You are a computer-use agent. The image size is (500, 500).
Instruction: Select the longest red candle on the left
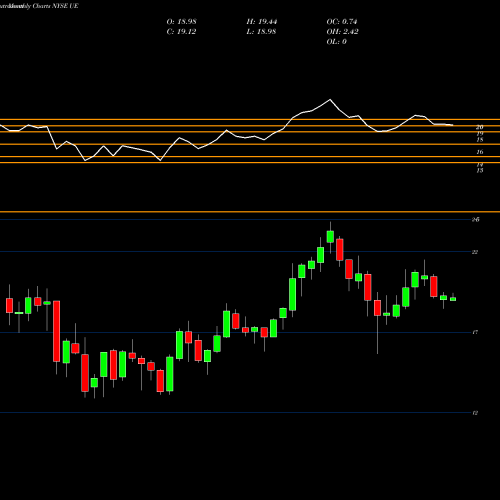click(56, 331)
